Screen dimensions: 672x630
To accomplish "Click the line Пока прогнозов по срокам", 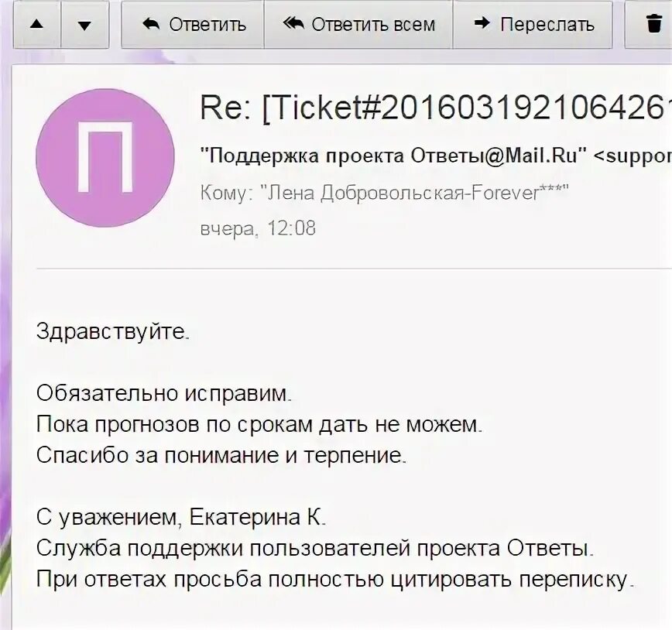I will [x=259, y=425].
